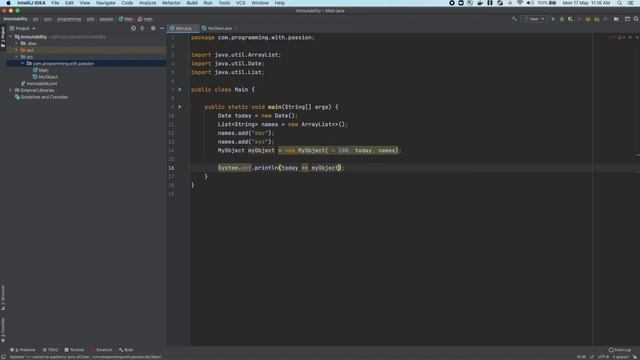Click the main method breadcrumb
Screen dimensions: 640x360
tap(145, 19)
